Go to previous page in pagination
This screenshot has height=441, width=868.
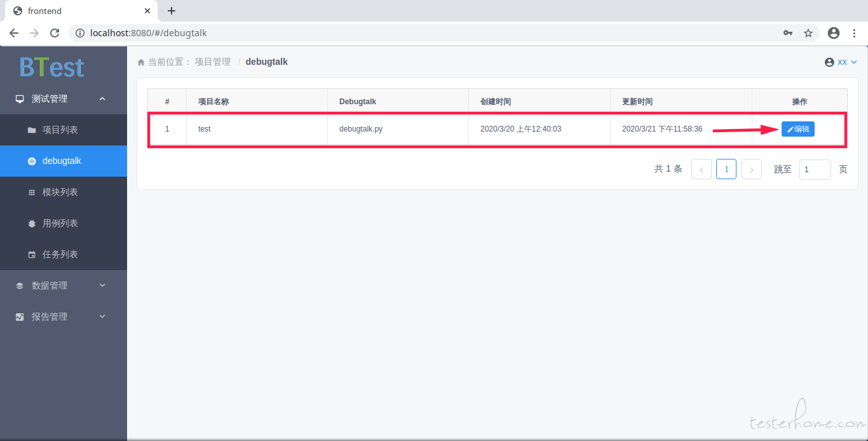click(702, 169)
